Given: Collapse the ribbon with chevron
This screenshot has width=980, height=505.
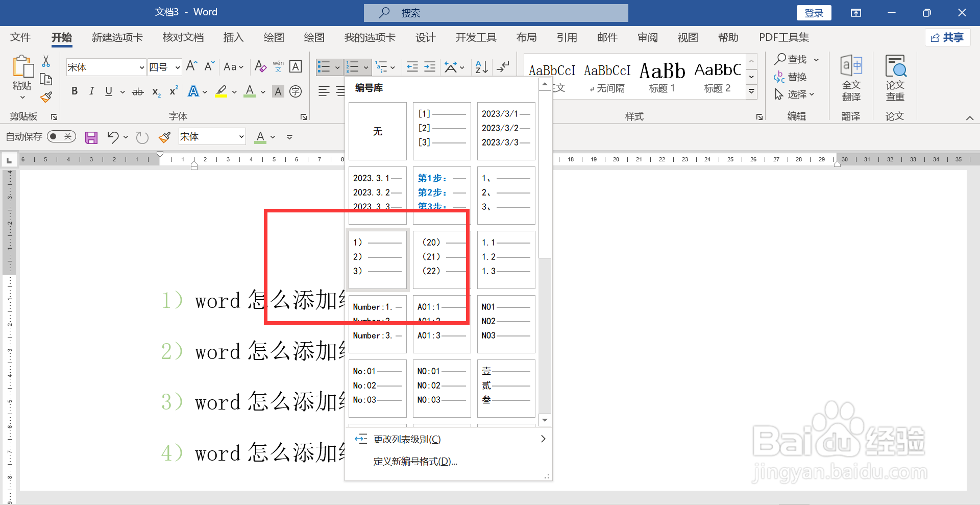Looking at the screenshot, I should point(970,118).
